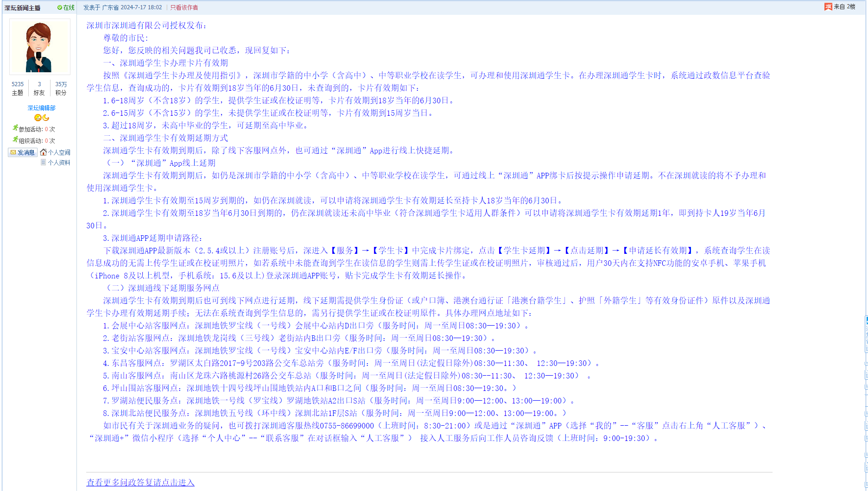Click the green online status icon

click(60, 7)
